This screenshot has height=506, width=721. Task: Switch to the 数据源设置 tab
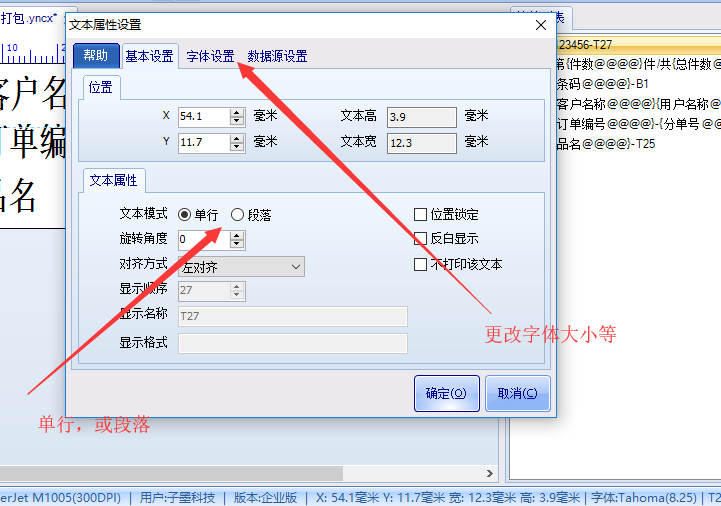pos(277,56)
